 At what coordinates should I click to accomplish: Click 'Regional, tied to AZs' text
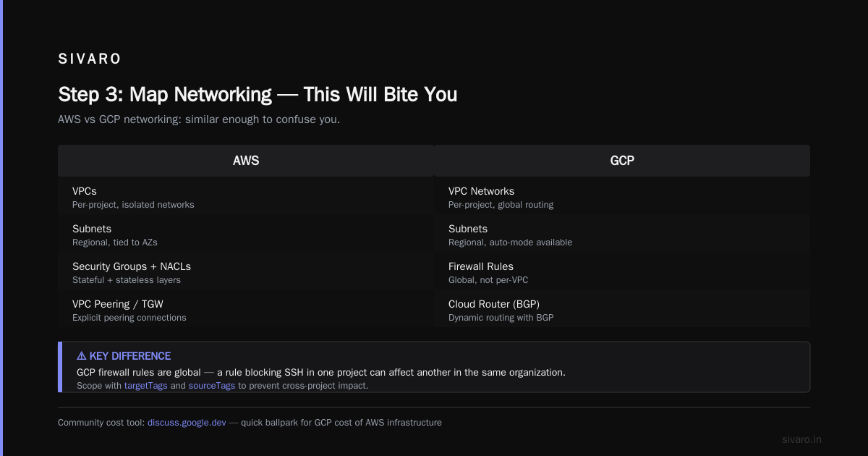pos(115,242)
